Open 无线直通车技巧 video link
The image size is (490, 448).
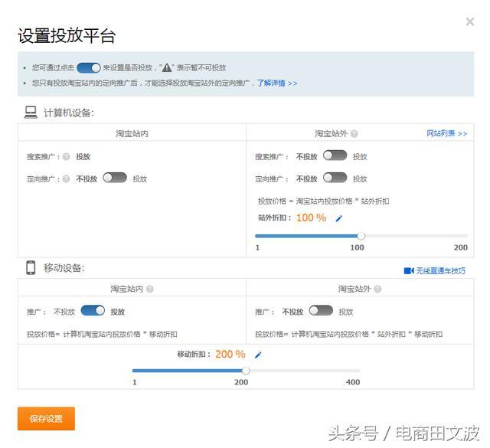434,270
